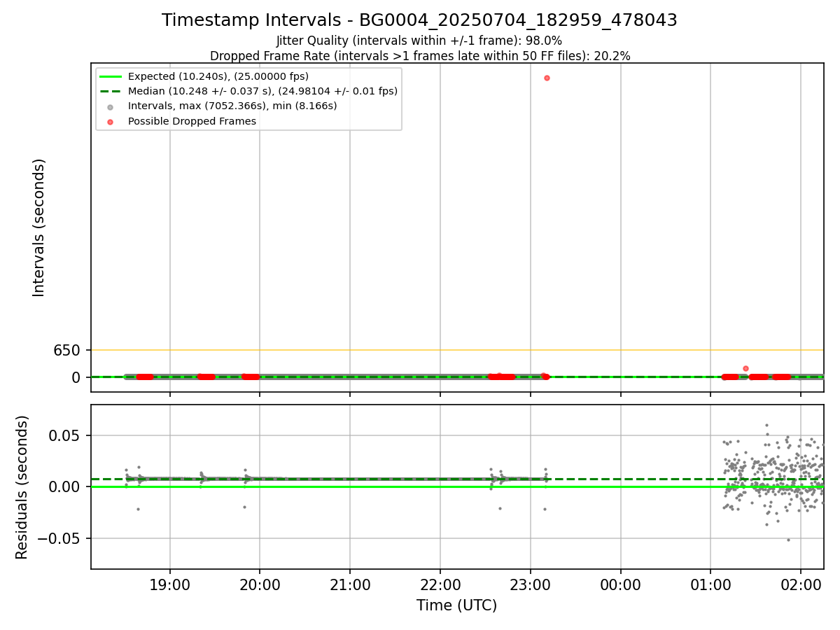Click the '01:00' time tick label

pos(710,584)
